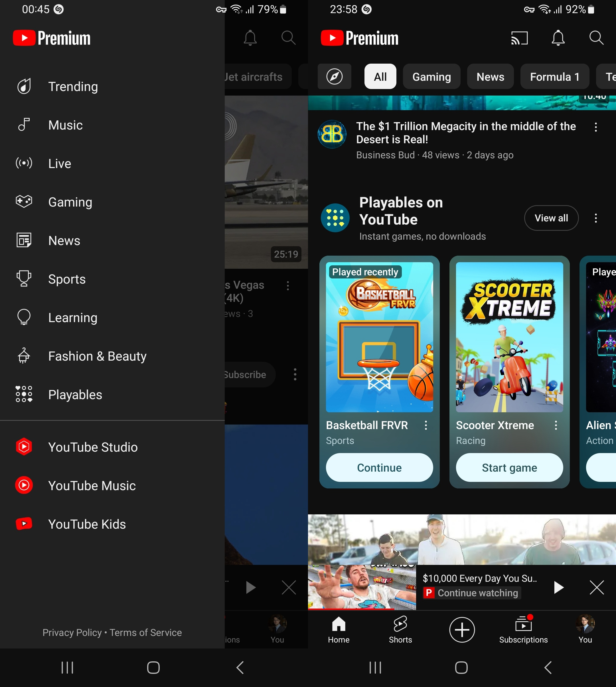Open the You profile tab on right

[585, 630]
